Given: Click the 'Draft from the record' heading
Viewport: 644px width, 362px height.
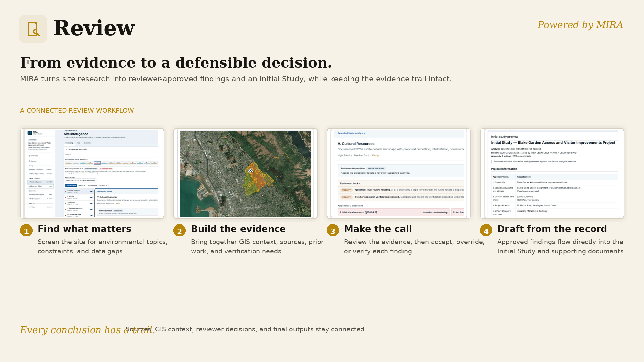Looking at the screenshot, I should click(552, 229).
